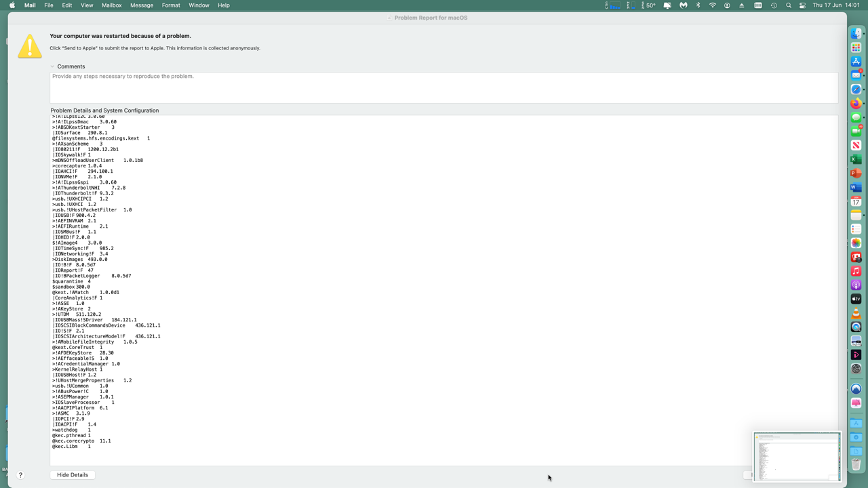Click the '>!AThunderboltNHI 7.2.8' line
The height and width of the screenshot is (488, 868).
tap(89, 188)
